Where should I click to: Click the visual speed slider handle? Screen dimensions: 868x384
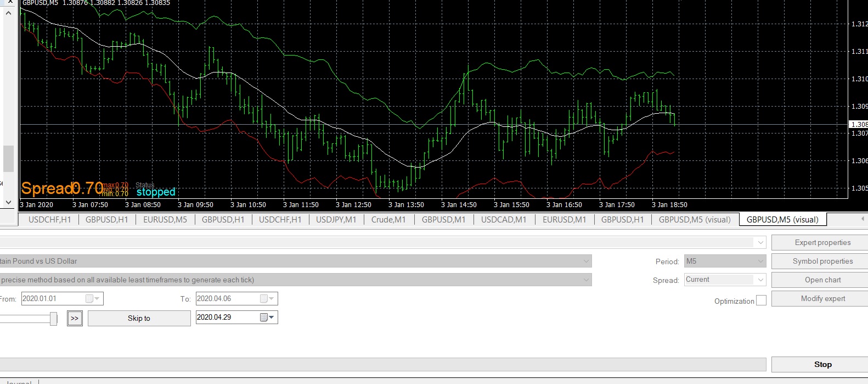(53, 319)
